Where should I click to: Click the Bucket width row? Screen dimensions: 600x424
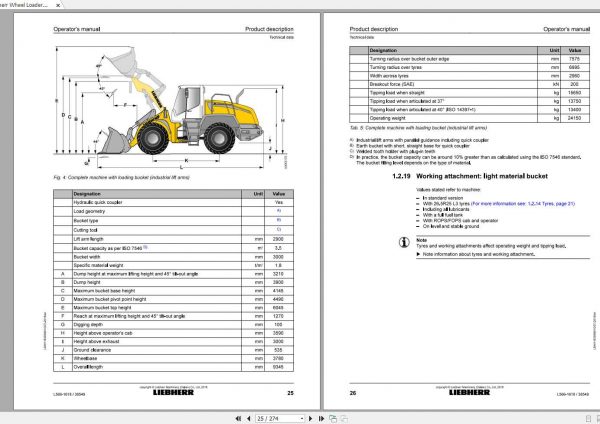(x=173, y=257)
